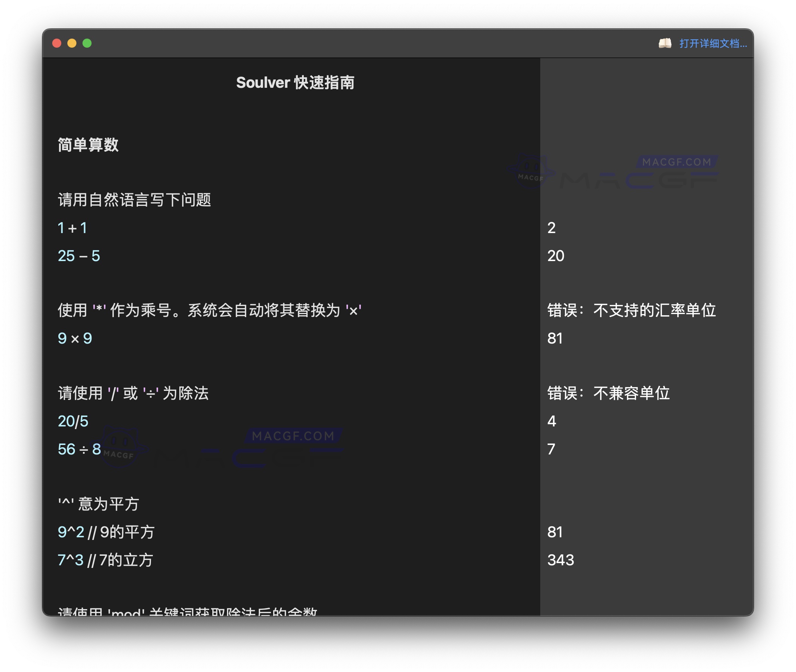796x672 pixels.
Task: Select the expression line 25 − 5
Action: click(78, 256)
